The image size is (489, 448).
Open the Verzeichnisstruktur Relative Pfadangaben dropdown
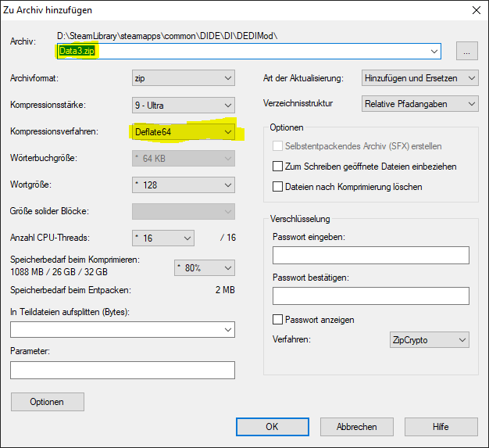[419, 104]
